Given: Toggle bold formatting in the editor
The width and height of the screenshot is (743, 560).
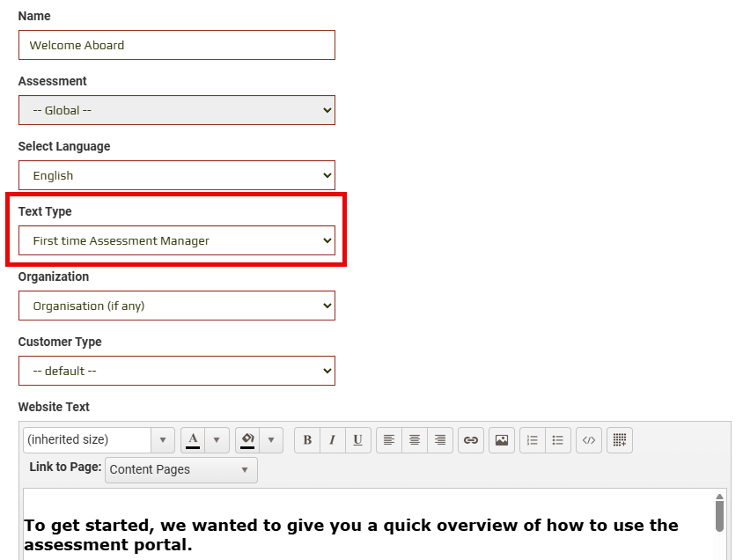Looking at the screenshot, I should click(x=307, y=440).
